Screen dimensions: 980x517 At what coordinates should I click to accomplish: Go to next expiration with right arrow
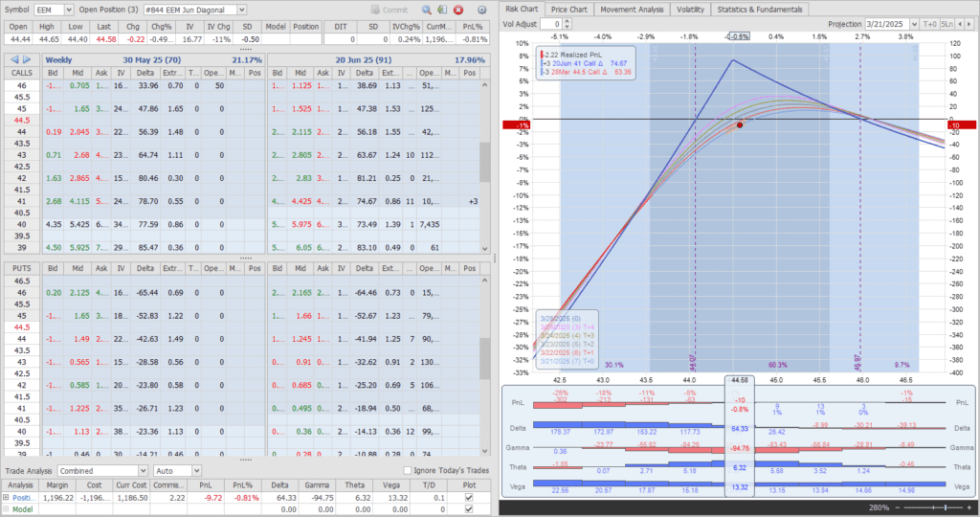click(x=27, y=60)
